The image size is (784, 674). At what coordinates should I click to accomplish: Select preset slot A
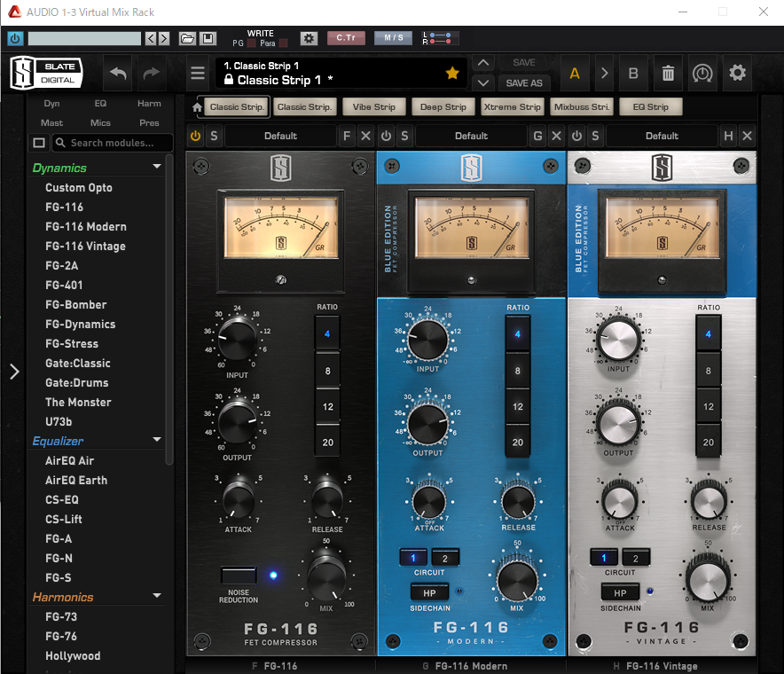(575, 74)
